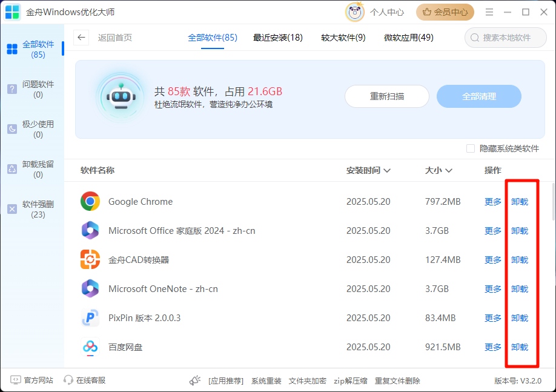Click the PixPin app icon

point(90,318)
